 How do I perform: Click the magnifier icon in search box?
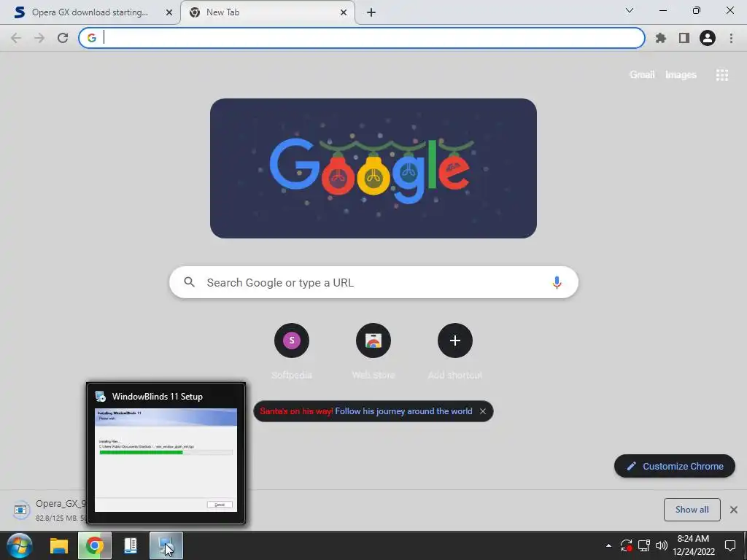[x=189, y=282]
